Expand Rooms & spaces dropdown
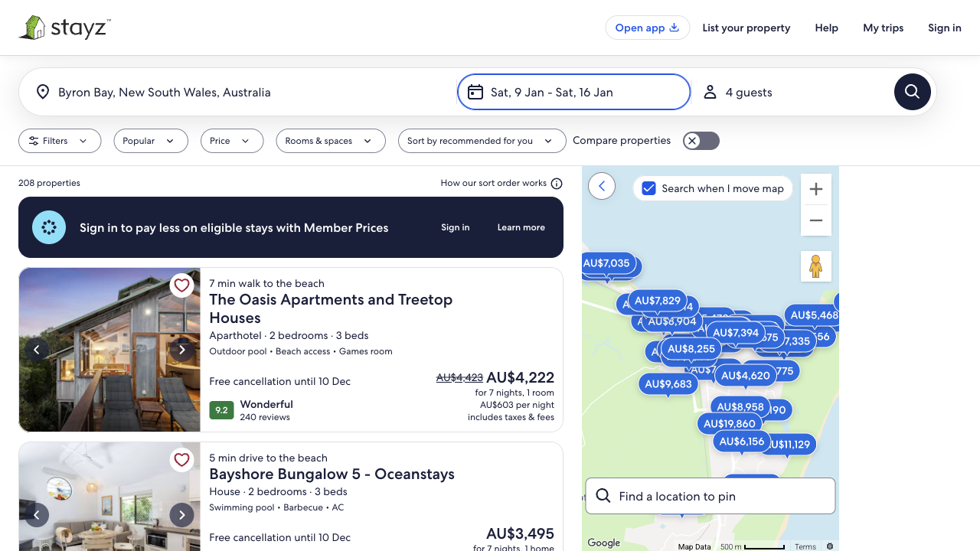 [x=331, y=141]
